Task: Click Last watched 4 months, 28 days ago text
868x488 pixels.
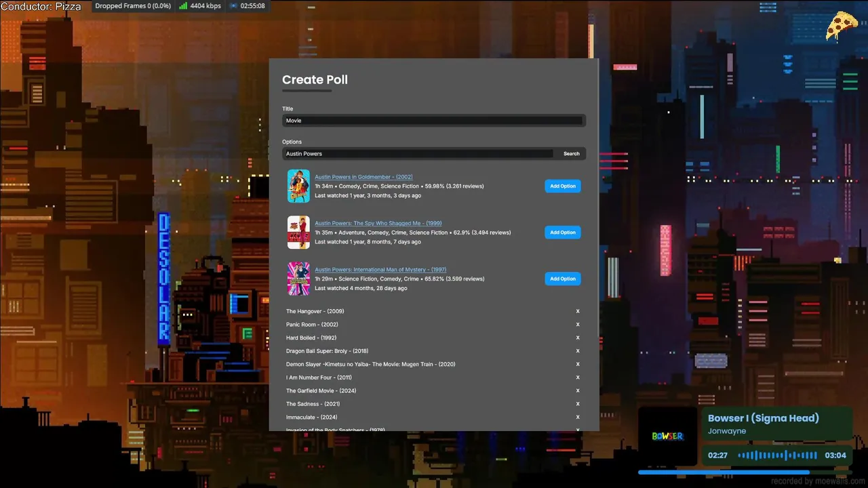Action: tap(361, 288)
